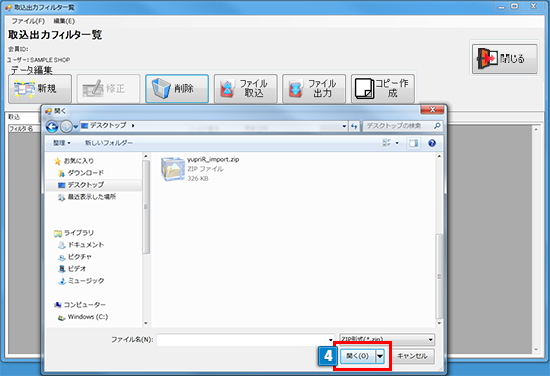Click the file list vertical scrollbar
The width and height of the screenshot is (550, 376).
point(439,276)
